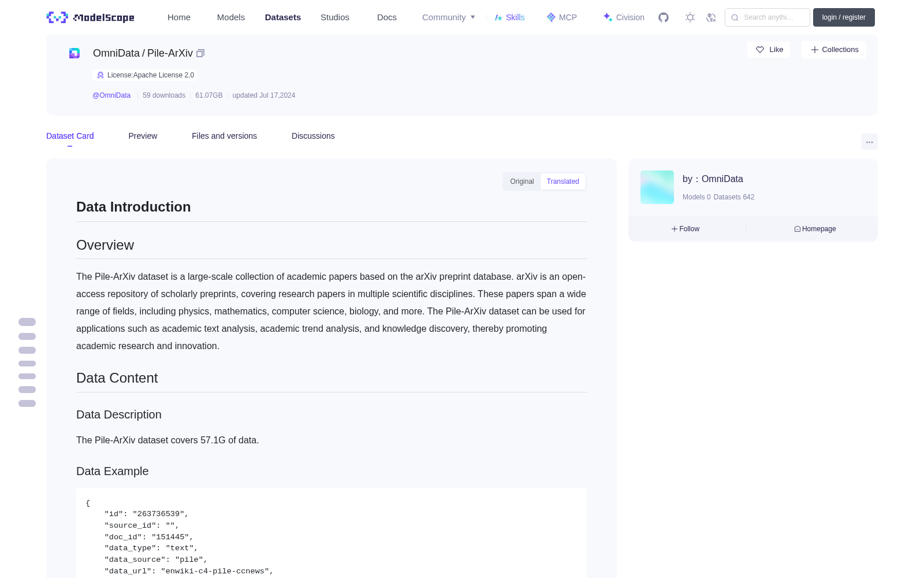
Task: Copy dataset name with the copy icon
Action: [200, 53]
